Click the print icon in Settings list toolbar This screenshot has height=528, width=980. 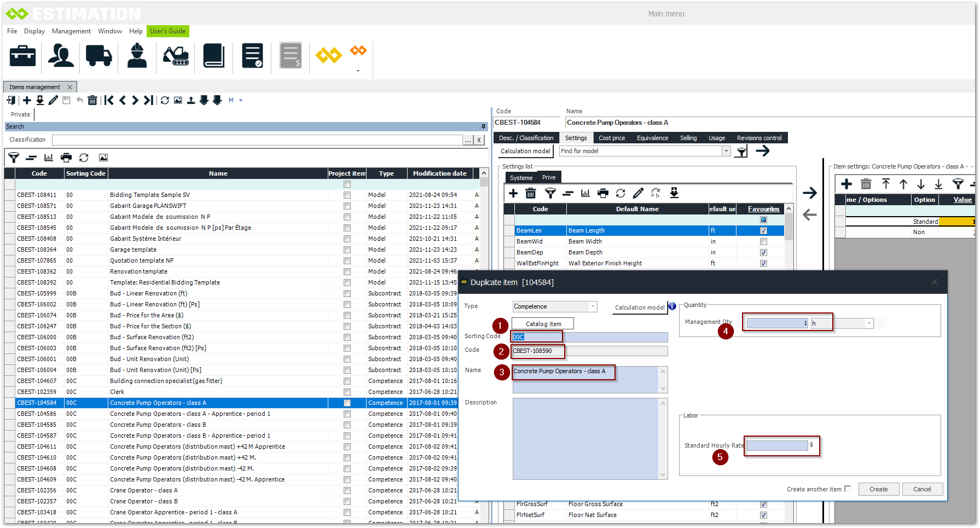click(x=603, y=193)
